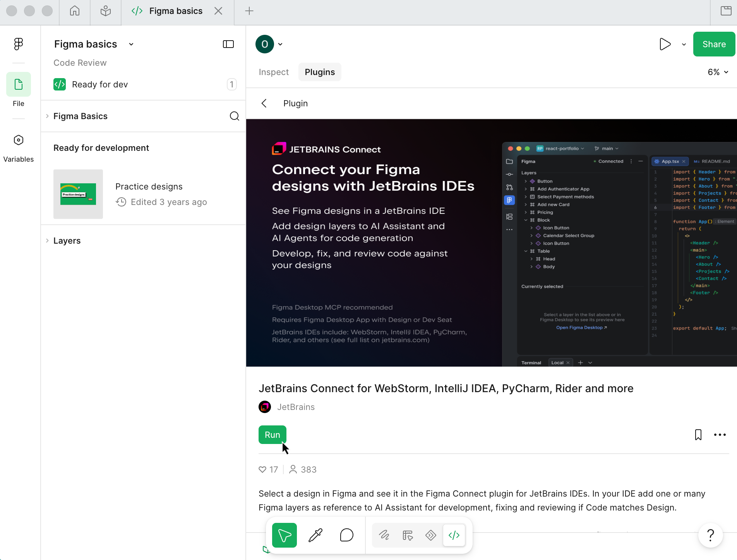Open the plugin more options menu
This screenshot has height=560, width=737.
pos(720,435)
